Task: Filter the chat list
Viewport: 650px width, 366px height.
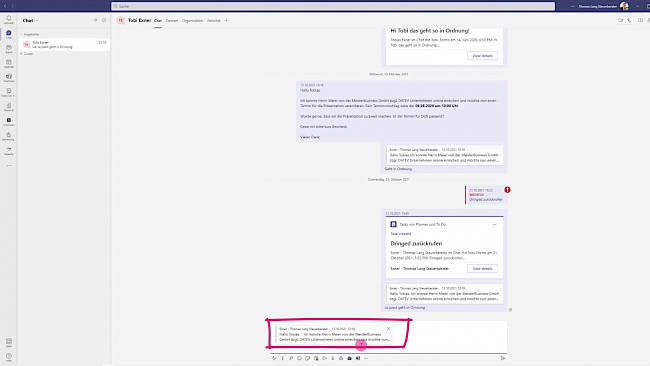Action: [95, 20]
